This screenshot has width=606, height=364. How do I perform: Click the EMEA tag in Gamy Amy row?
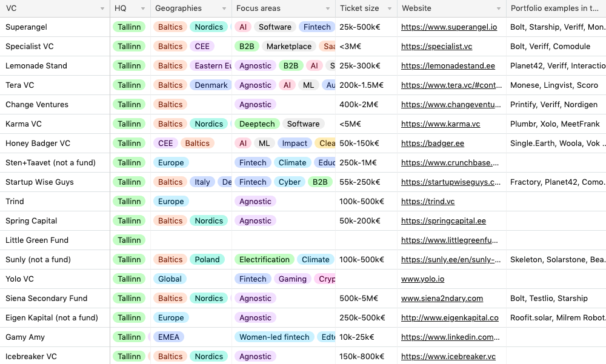coord(168,337)
